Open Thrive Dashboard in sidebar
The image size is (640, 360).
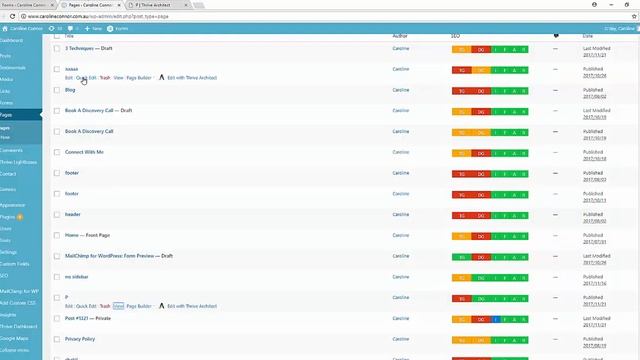tap(20, 326)
